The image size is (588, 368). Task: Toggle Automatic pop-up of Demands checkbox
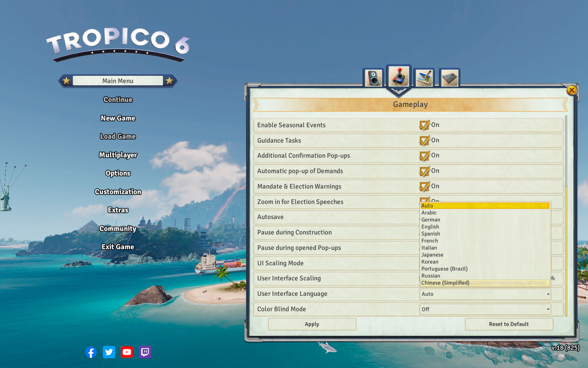pos(424,171)
